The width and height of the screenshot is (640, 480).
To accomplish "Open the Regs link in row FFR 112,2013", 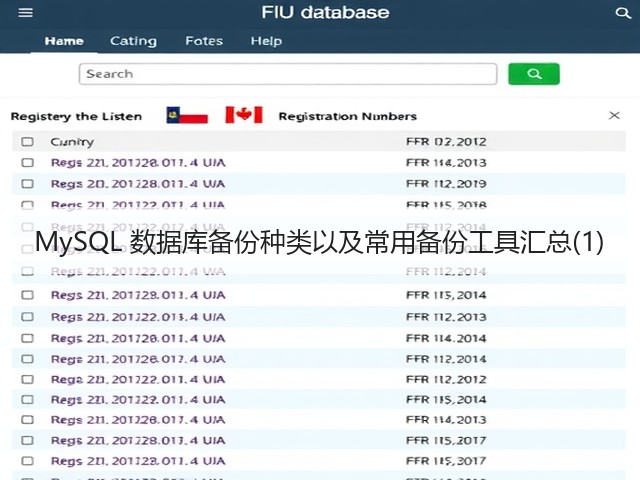I will [138, 317].
